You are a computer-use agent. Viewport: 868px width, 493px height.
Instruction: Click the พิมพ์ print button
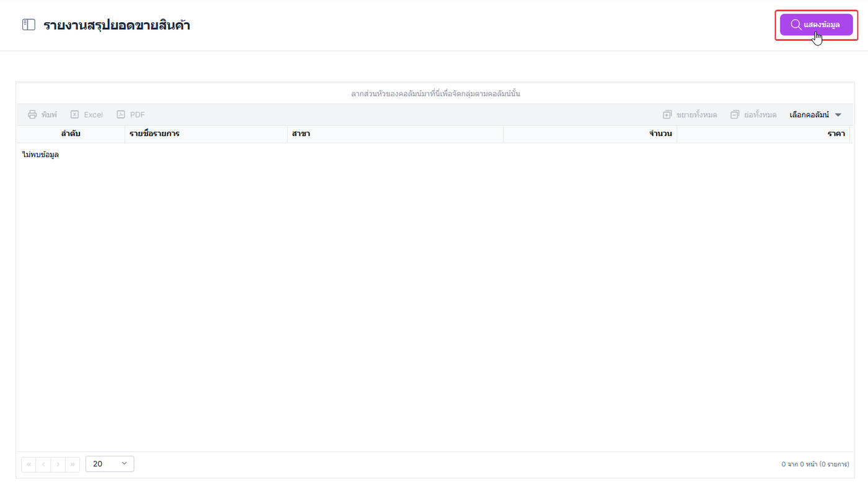click(x=42, y=115)
